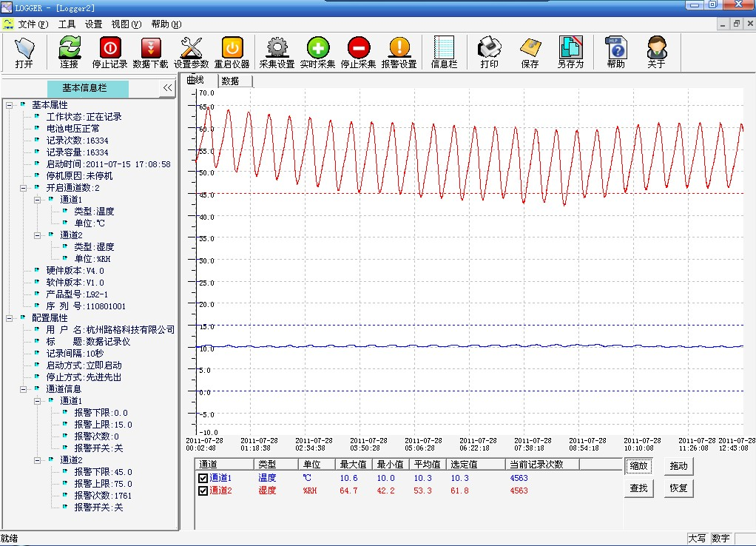Open the 工具 menu
The width and height of the screenshot is (756, 546).
click(x=67, y=24)
